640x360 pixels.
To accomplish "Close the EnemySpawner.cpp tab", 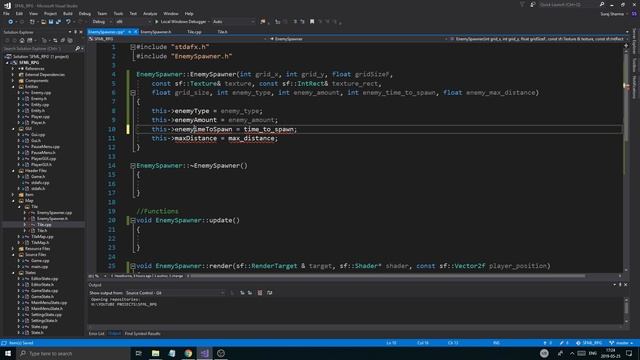I will [x=136, y=32].
